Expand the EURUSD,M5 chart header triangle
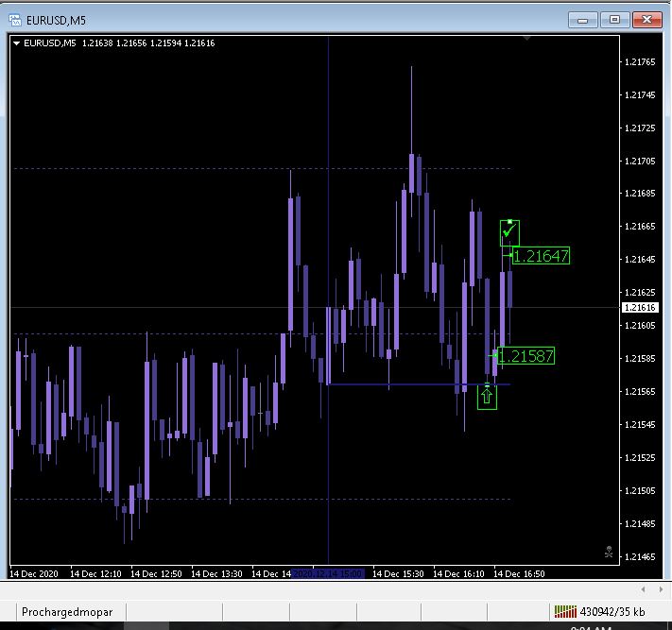672x630 pixels. [x=17, y=43]
